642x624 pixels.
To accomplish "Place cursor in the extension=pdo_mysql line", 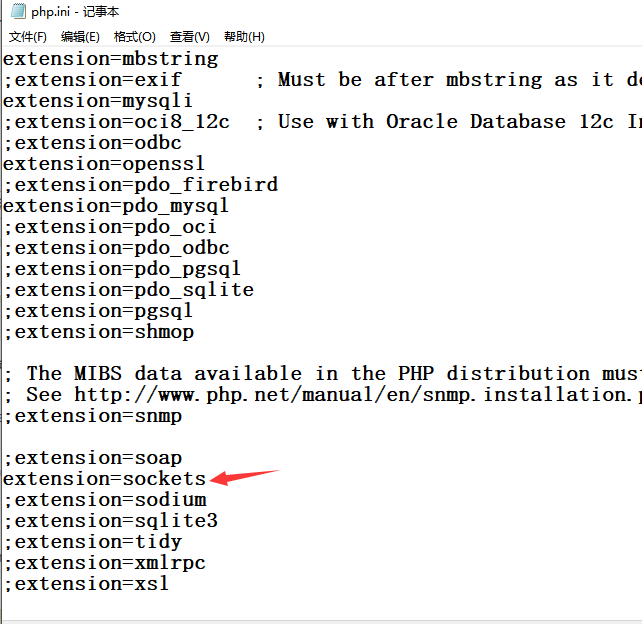I will (116, 206).
